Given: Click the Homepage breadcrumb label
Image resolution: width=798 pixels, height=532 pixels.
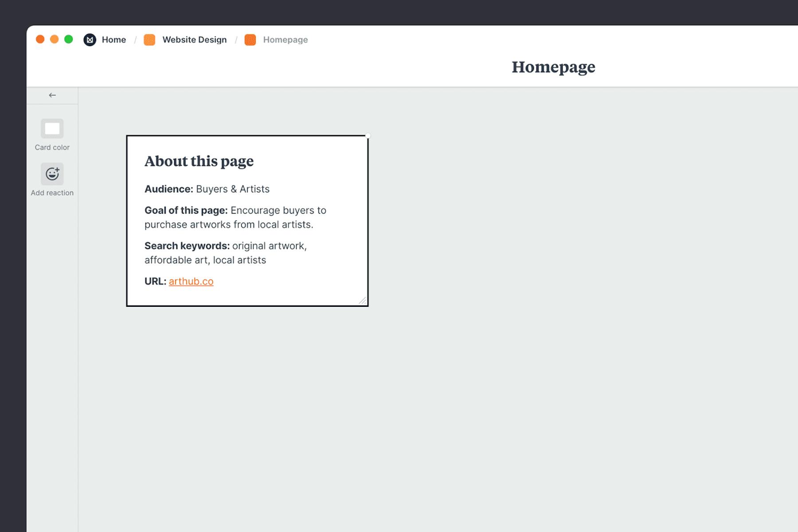Looking at the screenshot, I should click(286, 39).
